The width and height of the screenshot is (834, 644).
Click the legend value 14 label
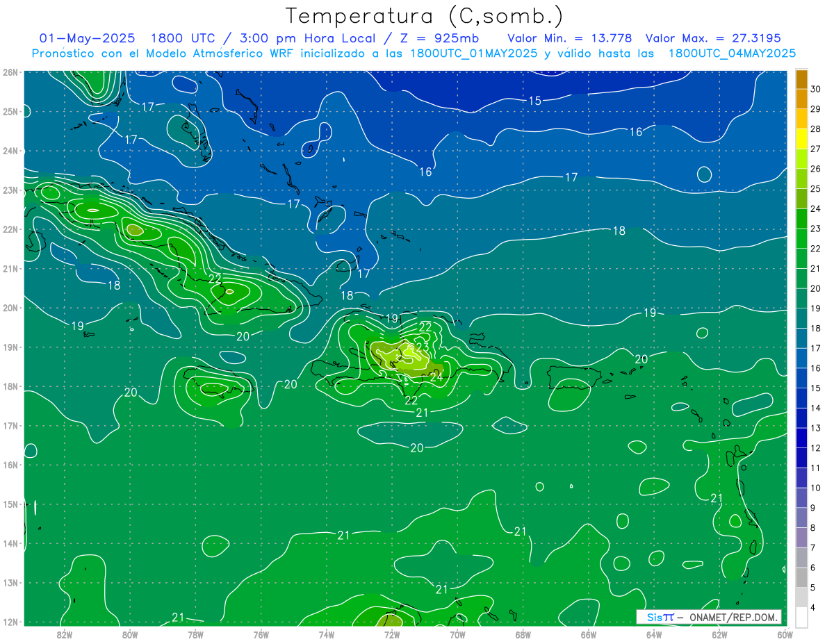click(x=815, y=408)
